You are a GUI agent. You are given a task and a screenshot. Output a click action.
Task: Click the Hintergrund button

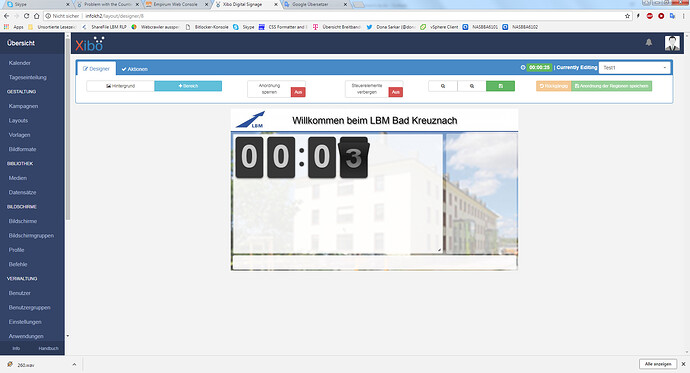[121, 86]
